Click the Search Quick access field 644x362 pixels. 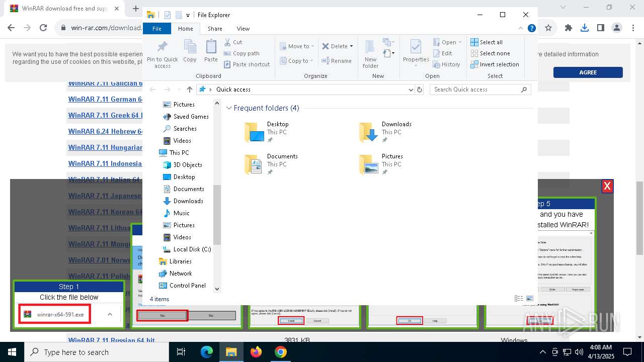pos(480,89)
